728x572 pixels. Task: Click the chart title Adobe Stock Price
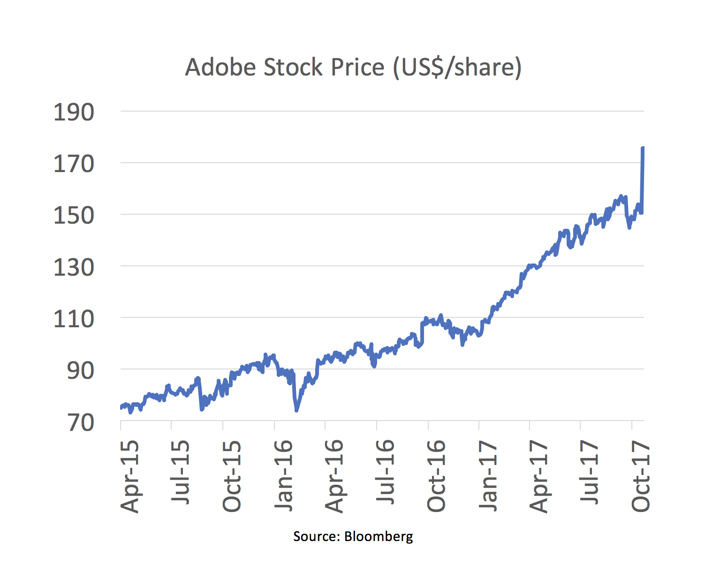(x=353, y=68)
